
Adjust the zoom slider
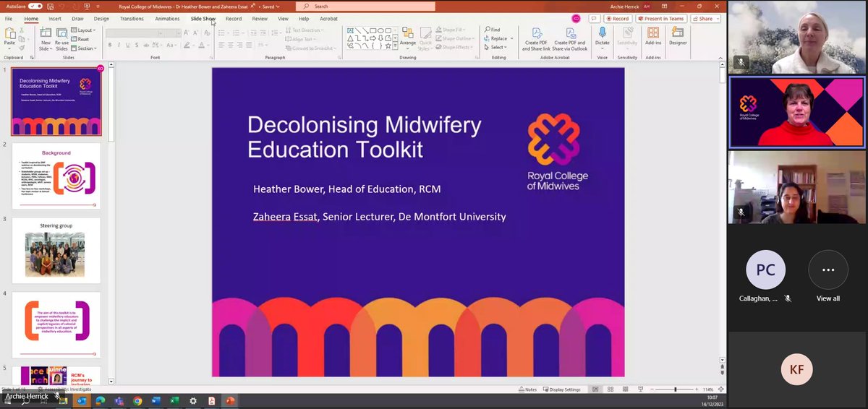click(x=675, y=389)
